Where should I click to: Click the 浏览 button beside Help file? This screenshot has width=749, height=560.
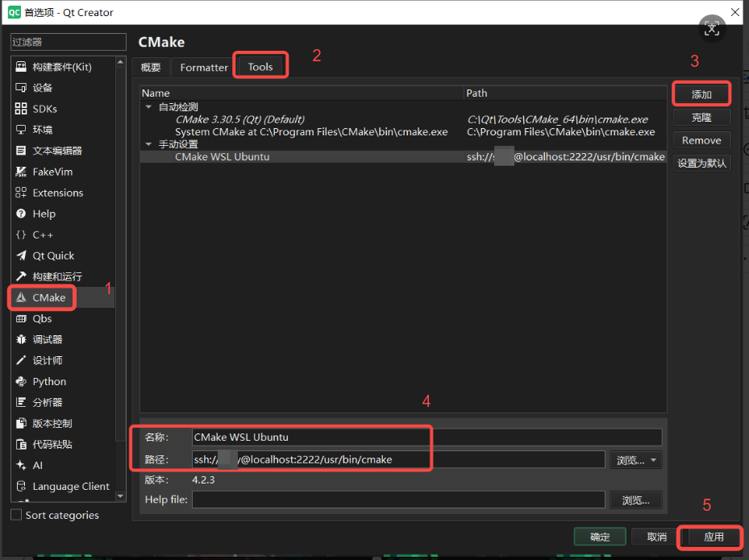[x=636, y=500]
